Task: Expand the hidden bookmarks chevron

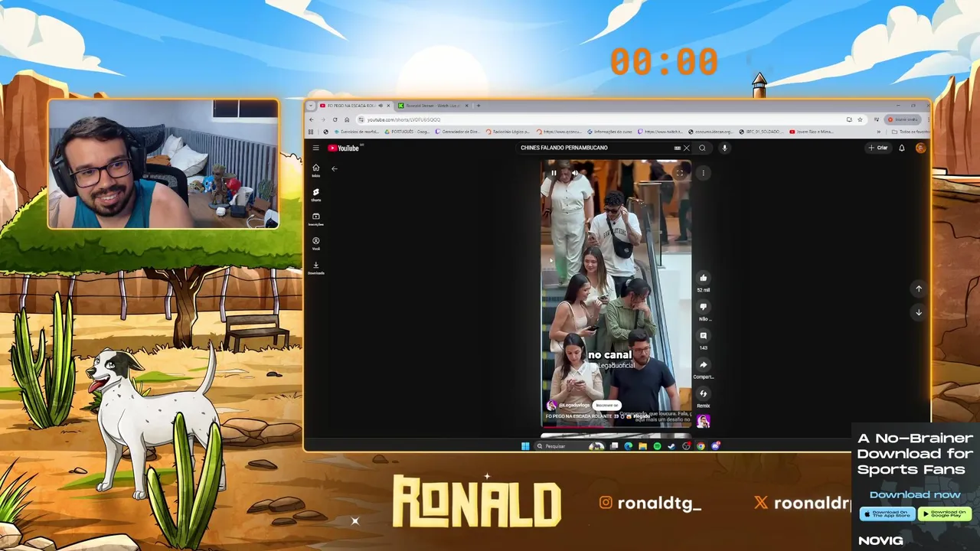Action: click(878, 132)
